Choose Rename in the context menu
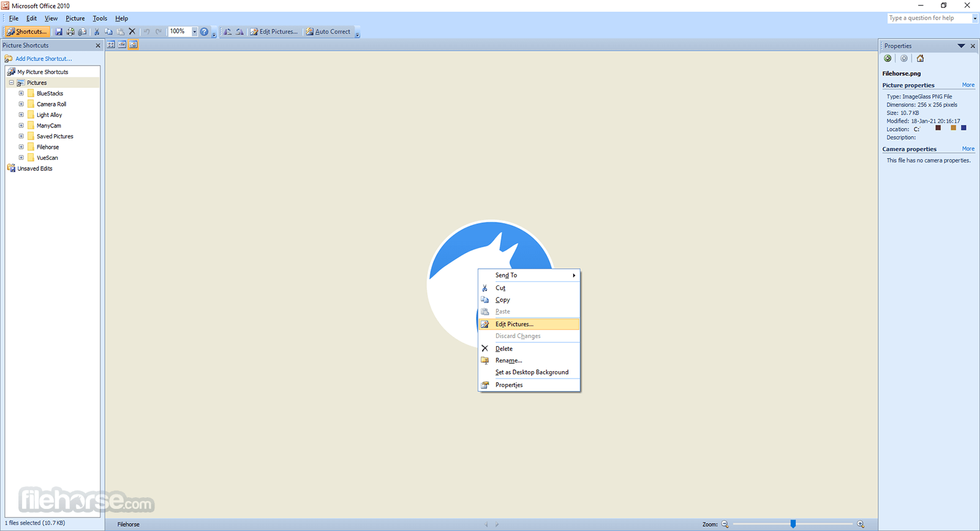980x531 pixels. 529,361
